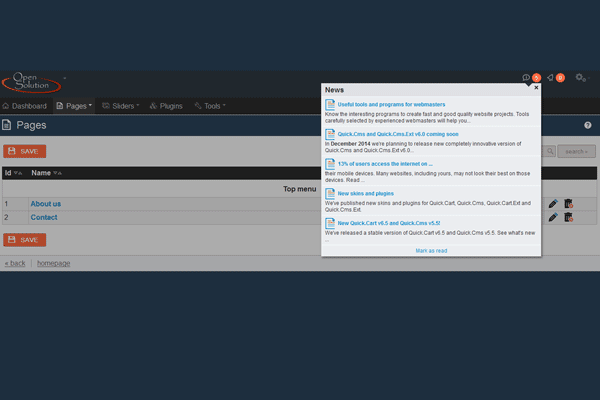Sort the table by Name column arrows
This screenshot has height=400, width=600.
coord(58,173)
